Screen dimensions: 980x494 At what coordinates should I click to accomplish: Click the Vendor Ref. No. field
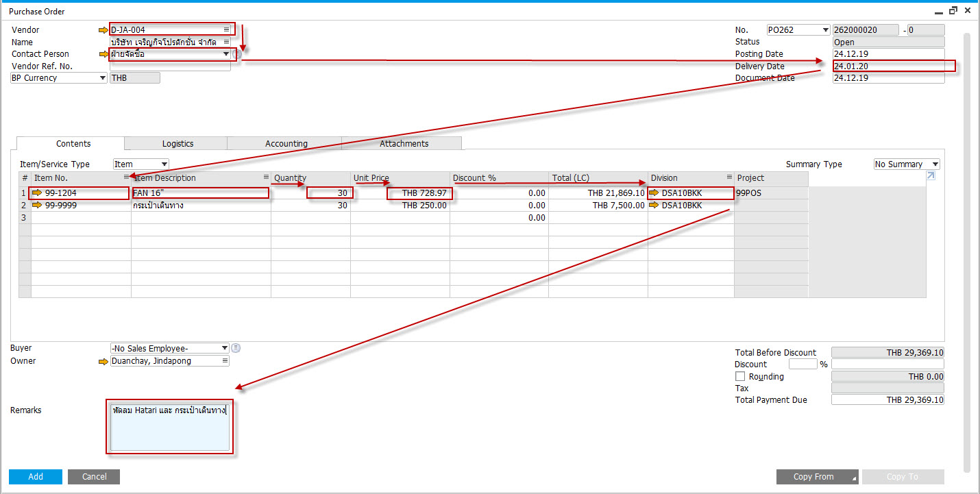(171, 66)
